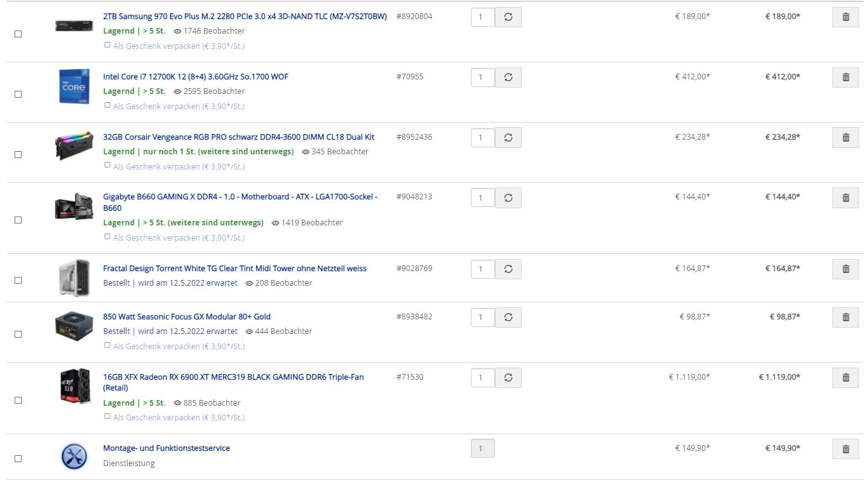Enable gift wrapping for Gigabyte B660 motherboard

coord(107,237)
